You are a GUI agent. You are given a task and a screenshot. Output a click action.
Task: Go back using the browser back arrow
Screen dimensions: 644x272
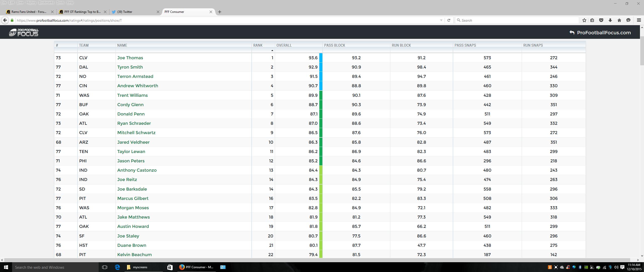(5, 20)
